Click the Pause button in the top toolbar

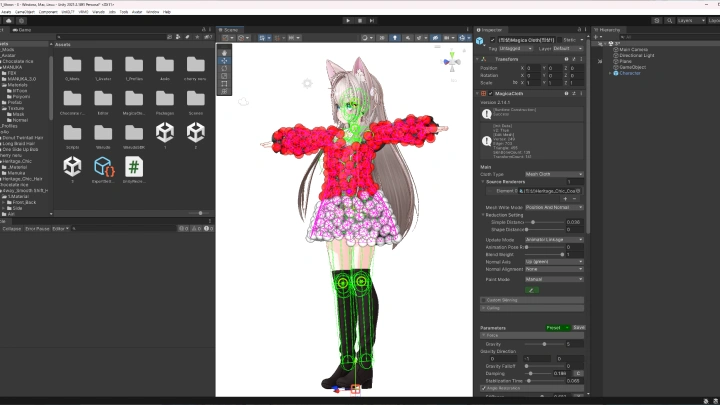360,21
